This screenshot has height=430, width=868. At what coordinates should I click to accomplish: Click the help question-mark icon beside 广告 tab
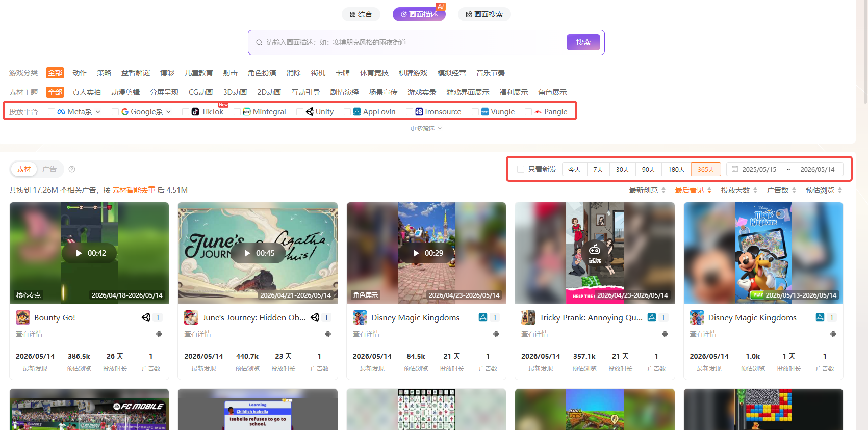[72, 169]
